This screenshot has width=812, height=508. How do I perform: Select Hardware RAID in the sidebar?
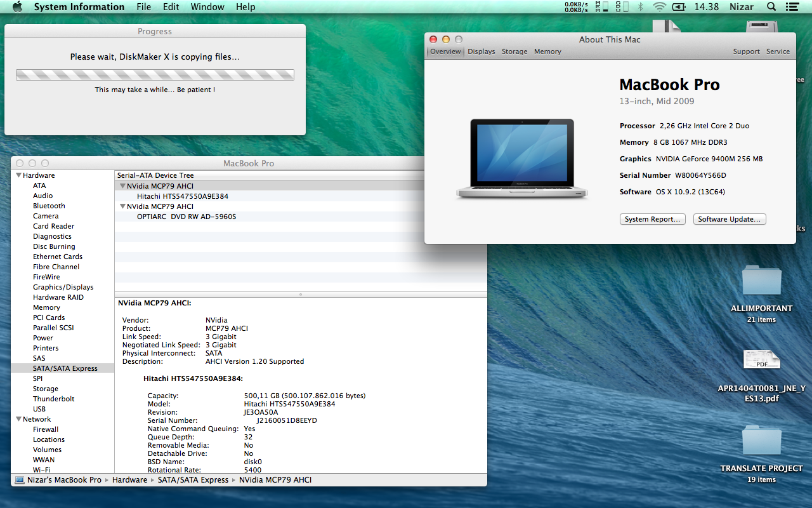[x=58, y=297]
